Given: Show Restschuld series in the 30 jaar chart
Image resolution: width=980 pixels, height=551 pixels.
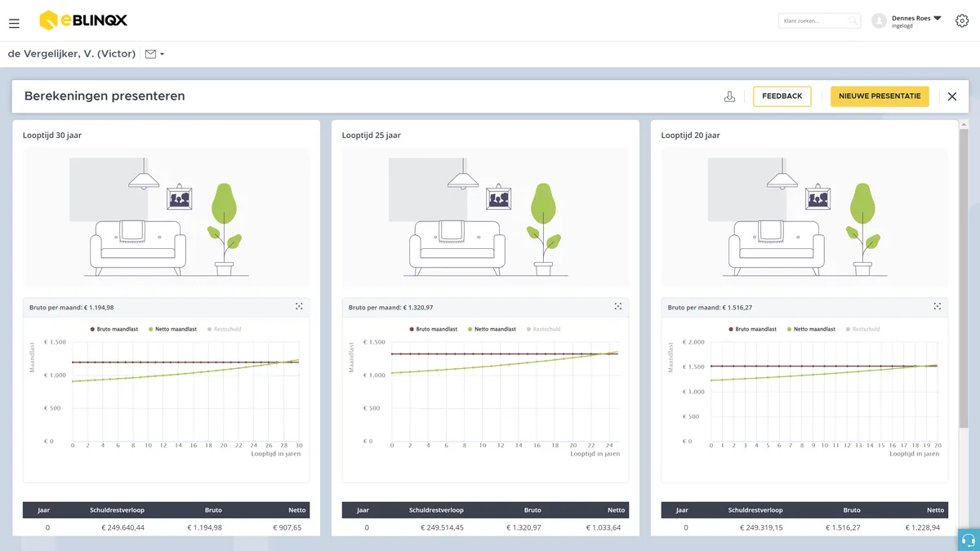Looking at the screenshot, I should (x=224, y=329).
